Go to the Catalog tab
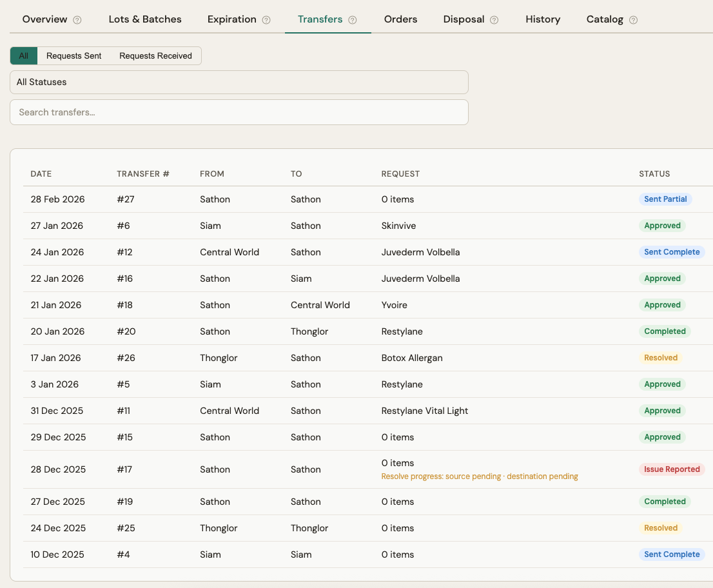The height and width of the screenshot is (588, 713). [604, 19]
